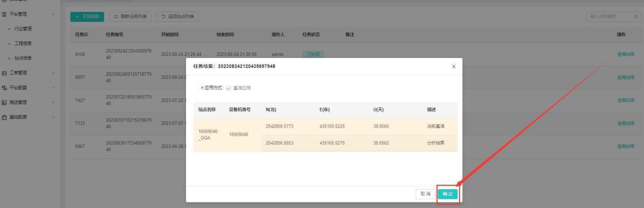The width and height of the screenshot is (644, 208).
Task: Click the 下发任务 button
Action: coord(87,17)
